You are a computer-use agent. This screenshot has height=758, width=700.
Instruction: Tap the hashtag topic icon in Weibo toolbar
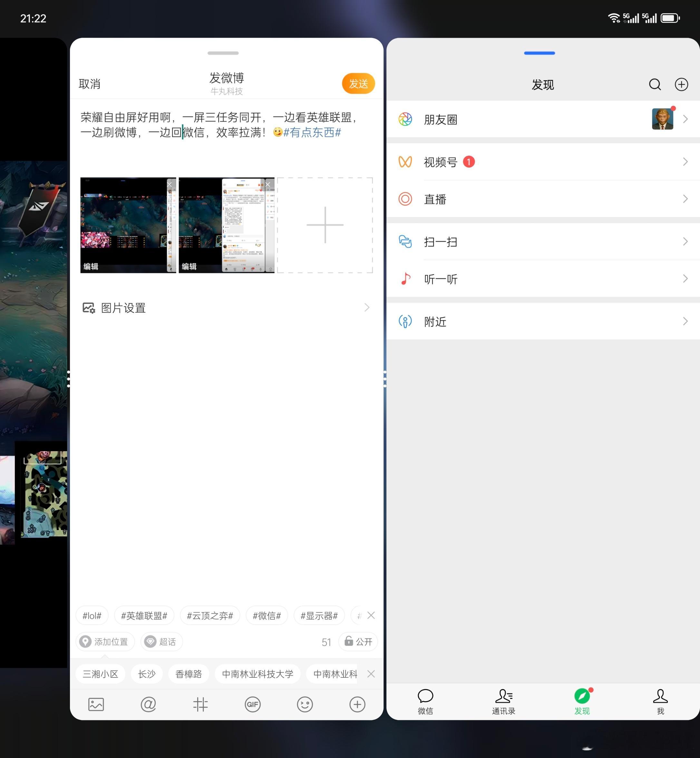point(200,704)
